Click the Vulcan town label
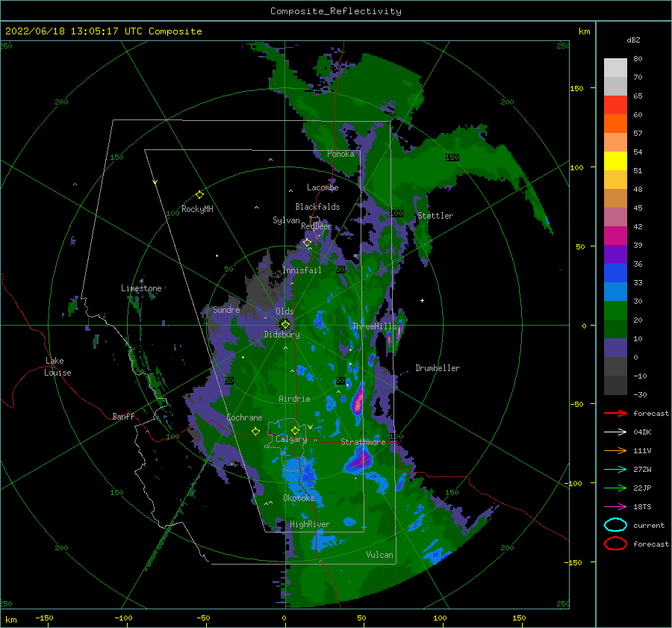672x628 pixels. (379, 555)
